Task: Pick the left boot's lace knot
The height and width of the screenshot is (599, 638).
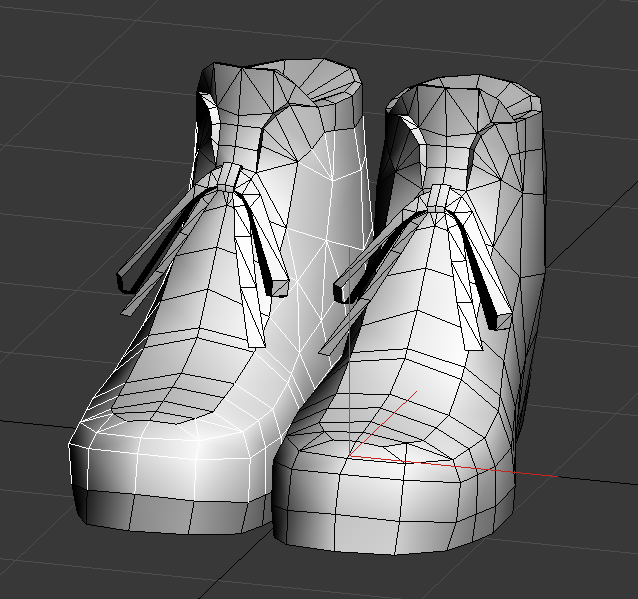Action: 229,178
